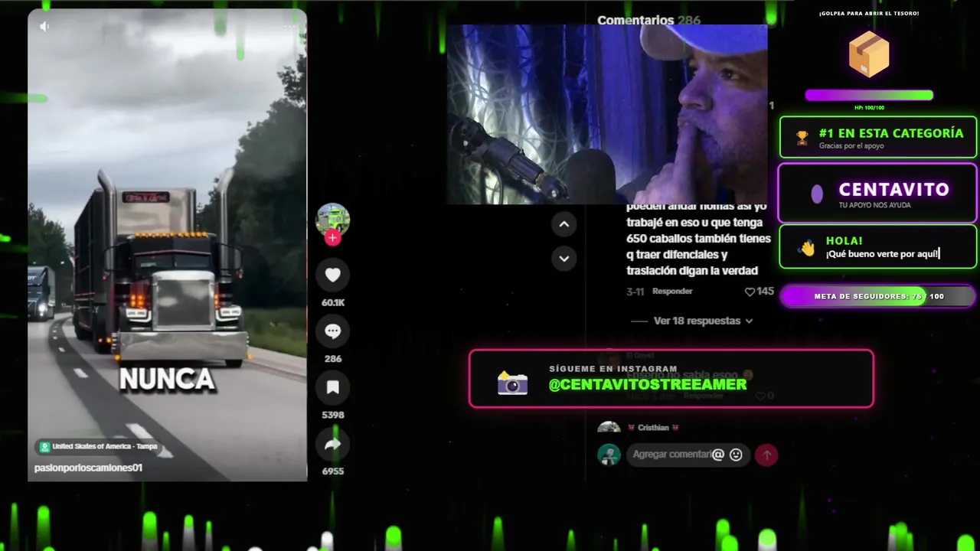Click the 60.1K likes count

333,302
